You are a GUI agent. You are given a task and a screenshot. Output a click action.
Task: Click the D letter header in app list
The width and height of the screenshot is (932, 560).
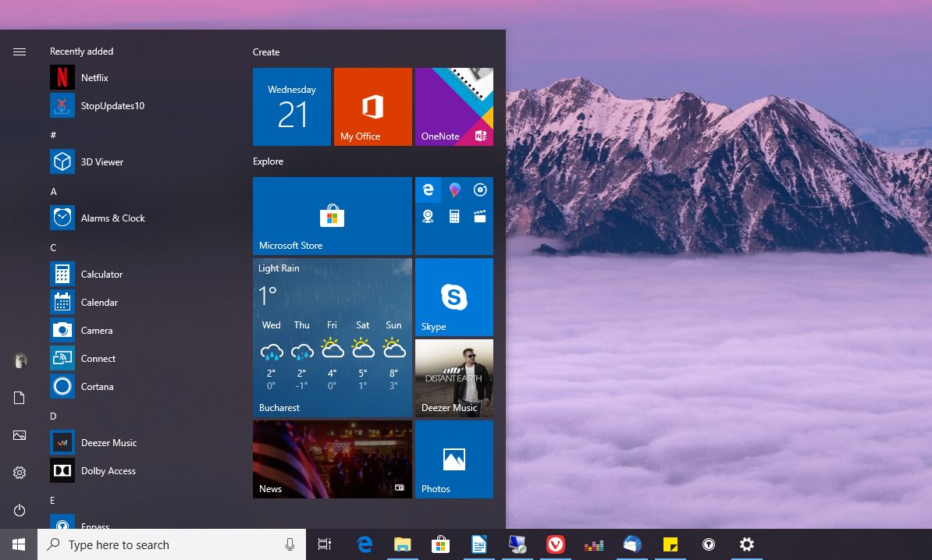54,416
